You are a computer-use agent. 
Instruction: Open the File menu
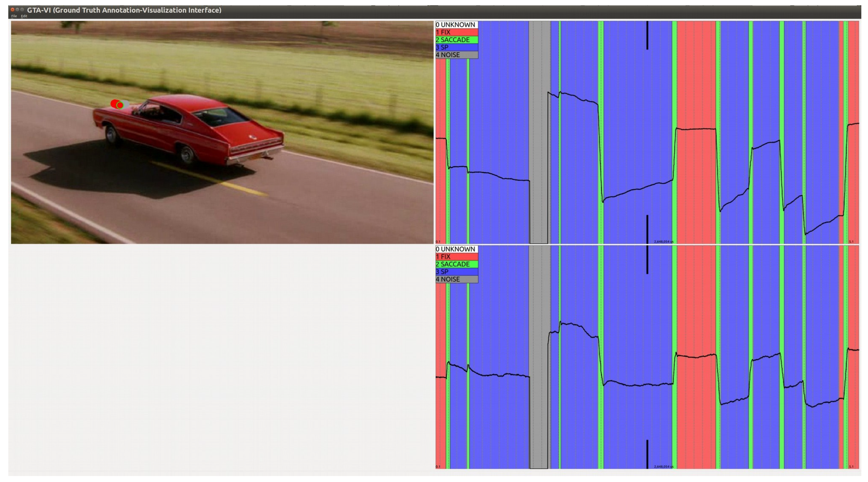(14, 16)
